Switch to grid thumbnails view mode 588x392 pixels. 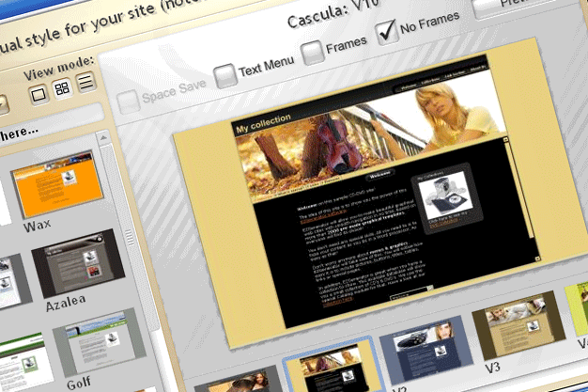coord(62,88)
